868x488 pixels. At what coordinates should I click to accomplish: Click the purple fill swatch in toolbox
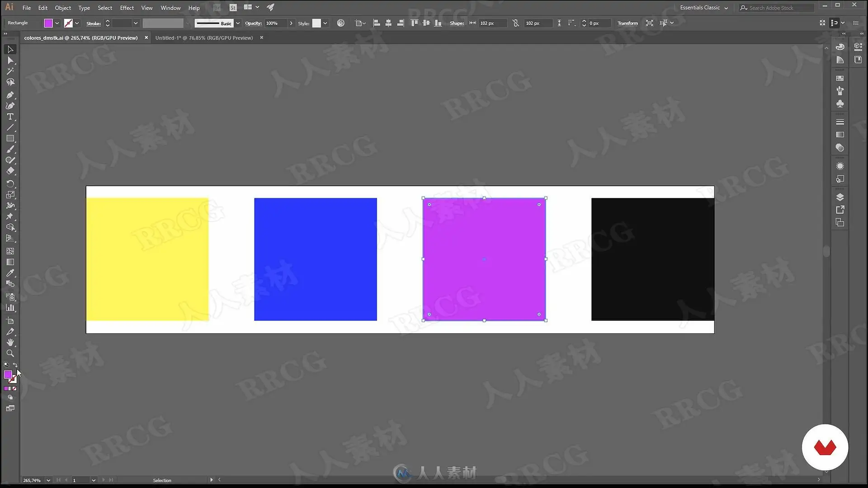[x=8, y=375]
